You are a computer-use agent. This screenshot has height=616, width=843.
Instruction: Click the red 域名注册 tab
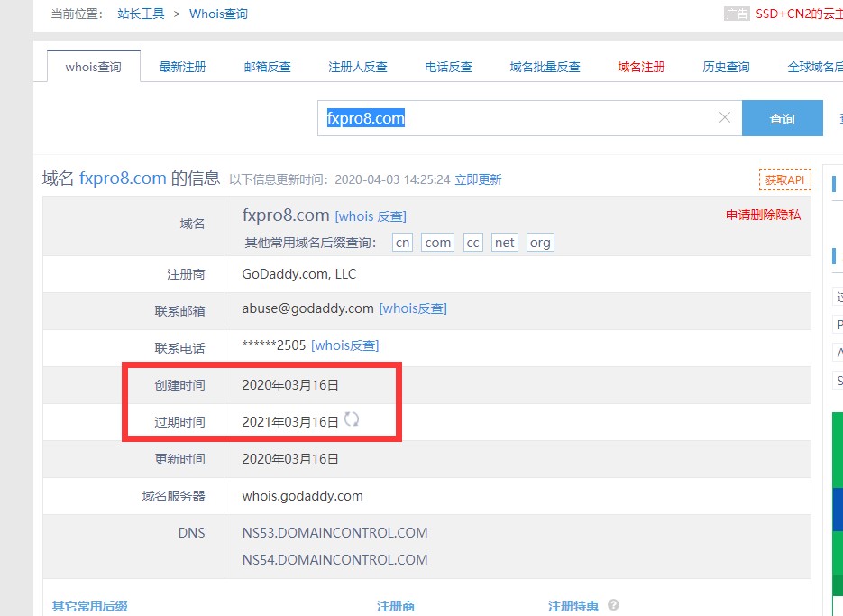point(641,67)
